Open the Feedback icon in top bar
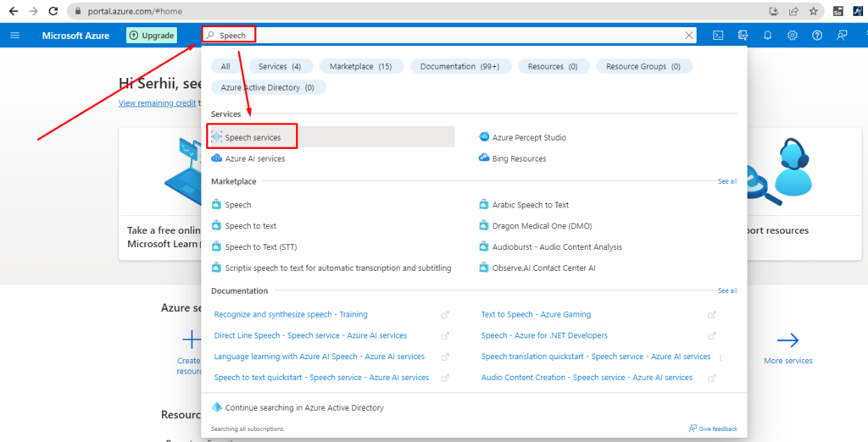This screenshot has height=442, width=868. pos(842,36)
